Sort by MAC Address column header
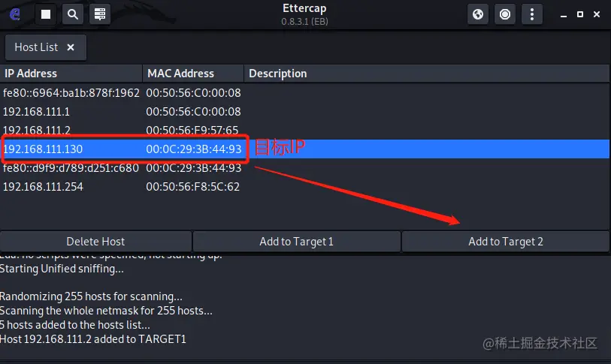Viewport: 611px width, 364px height. click(193, 74)
